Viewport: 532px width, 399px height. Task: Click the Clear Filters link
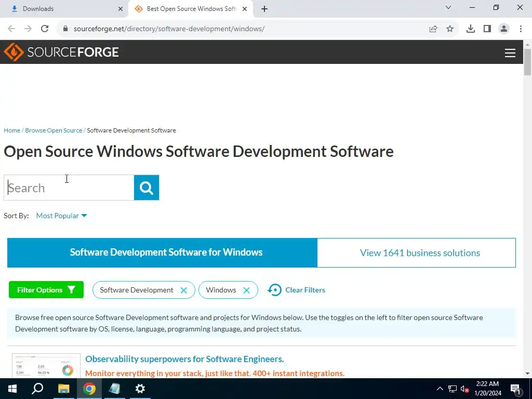pos(296,290)
